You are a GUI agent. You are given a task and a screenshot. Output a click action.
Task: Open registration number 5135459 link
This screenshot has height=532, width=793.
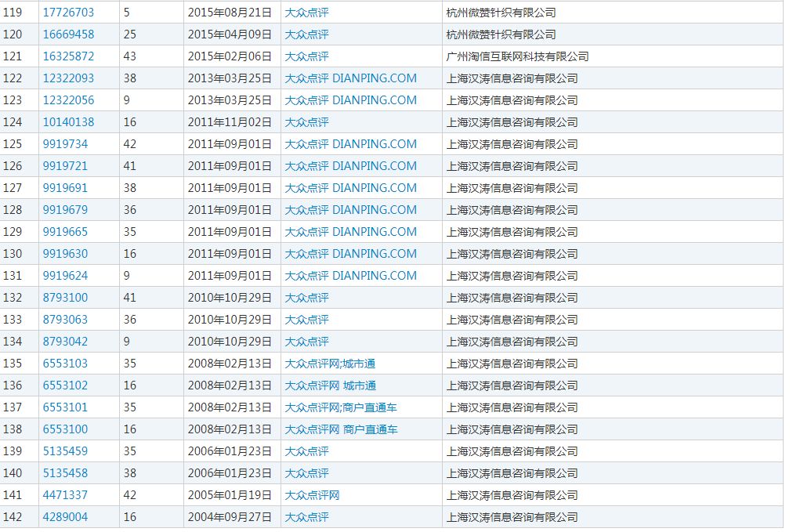point(65,451)
